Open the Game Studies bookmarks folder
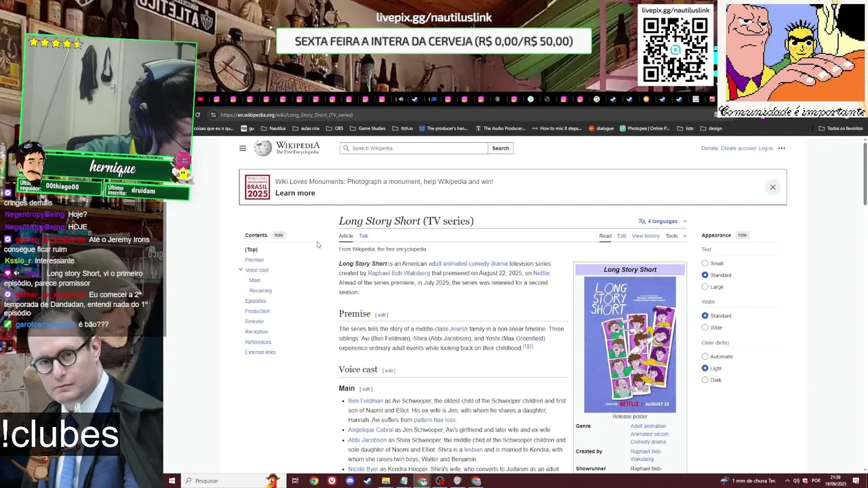 [368, 128]
